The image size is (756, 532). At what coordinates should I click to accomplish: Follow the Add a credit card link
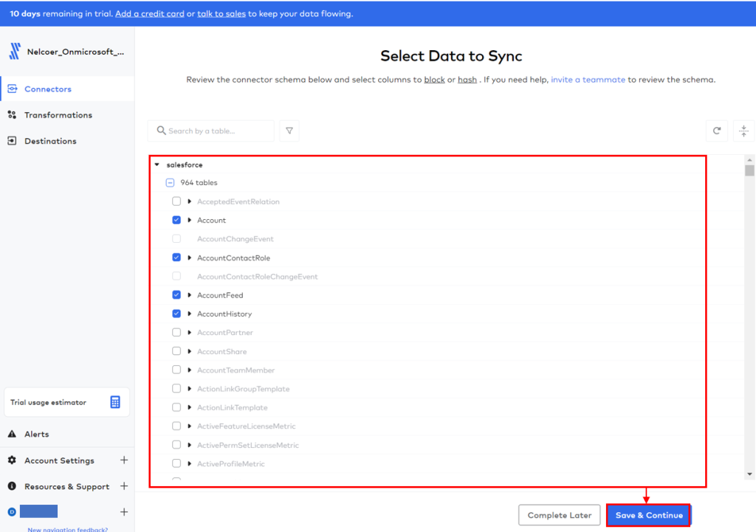[x=150, y=13]
